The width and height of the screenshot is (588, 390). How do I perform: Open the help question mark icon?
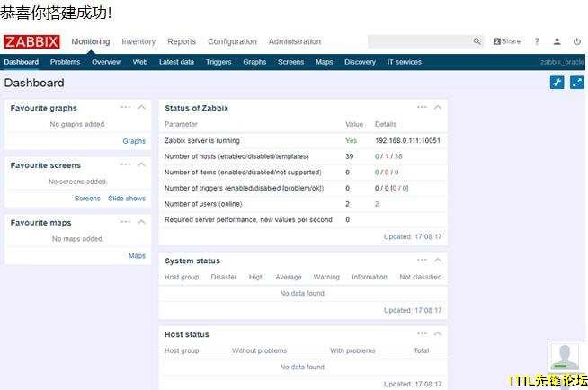click(x=537, y=41)
